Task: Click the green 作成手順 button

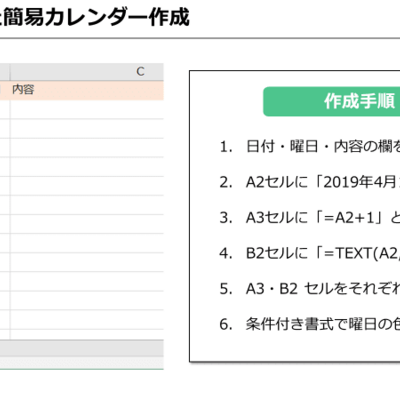Action: [332, 101]
